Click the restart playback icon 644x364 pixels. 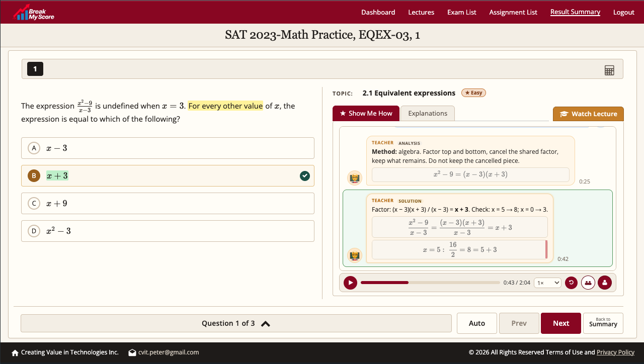click(x=571, y=283)
